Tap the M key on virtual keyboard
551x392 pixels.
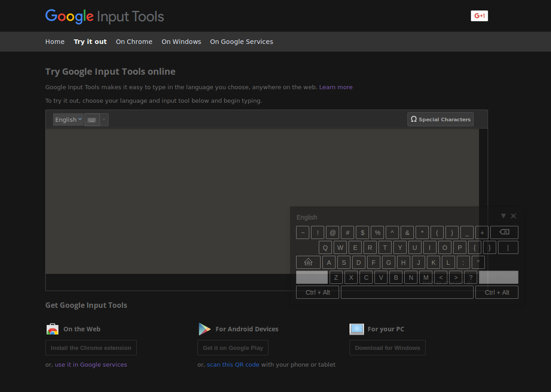coord(426,277)
